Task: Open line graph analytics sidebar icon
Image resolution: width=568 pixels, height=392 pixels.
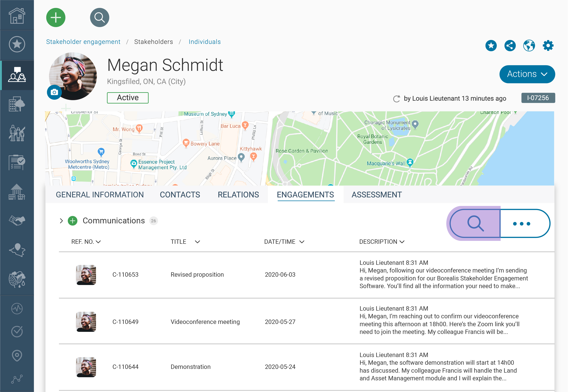Action: [17, 379]
